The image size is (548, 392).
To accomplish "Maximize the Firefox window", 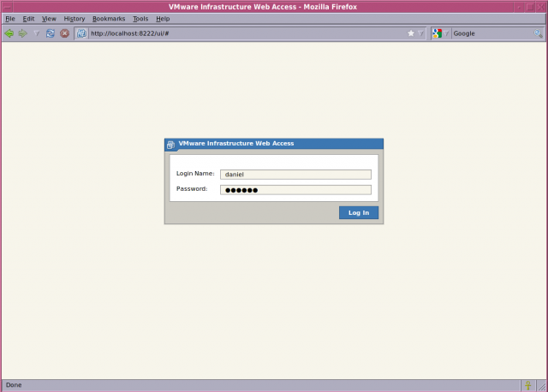I will coord(530,7).
